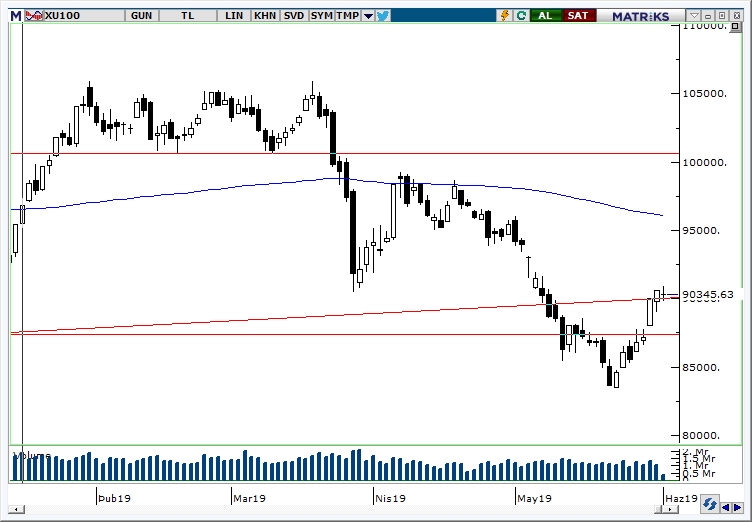Open the KHN menu item
The width and height of the screenshot is (752, 522).
[265, 16]
